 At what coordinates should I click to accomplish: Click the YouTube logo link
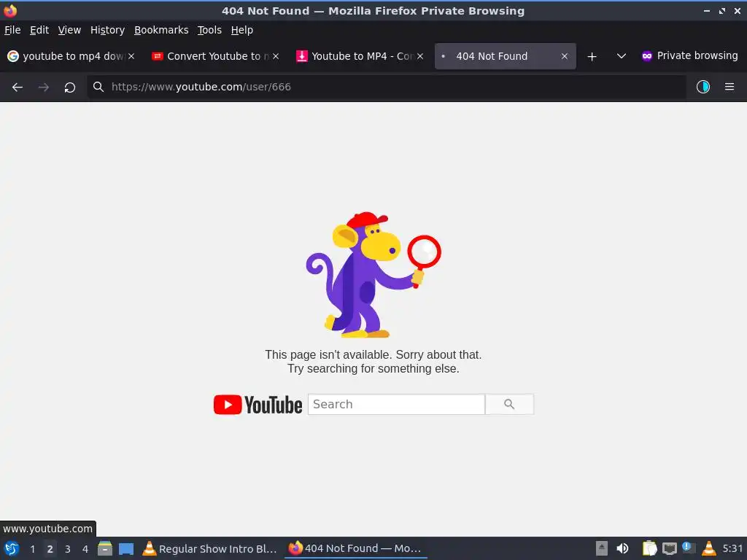point(258,405)
